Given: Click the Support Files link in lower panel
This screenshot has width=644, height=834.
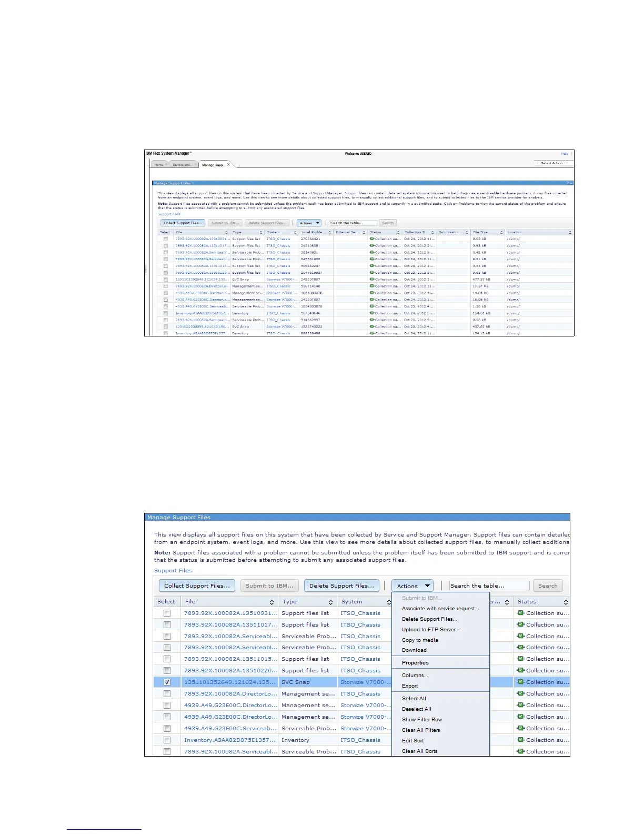Looking at the screenshot, I should pos(173,571).
